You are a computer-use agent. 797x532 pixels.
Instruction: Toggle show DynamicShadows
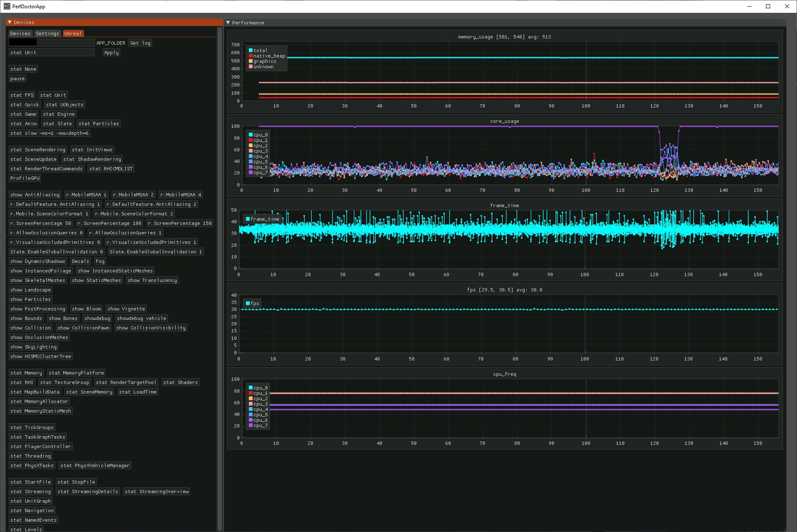[x=38, y=261]
